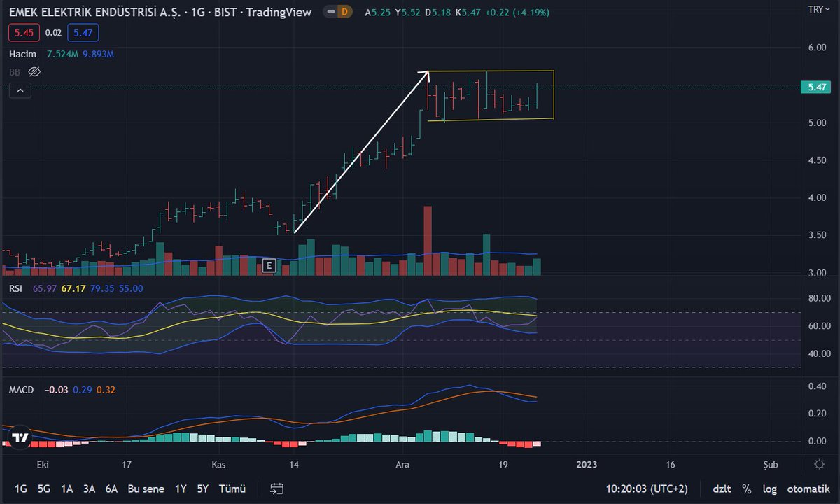Click the 2023 label on time axis
The width and height of the screenshot is (840, 504).
click(586, 464)
